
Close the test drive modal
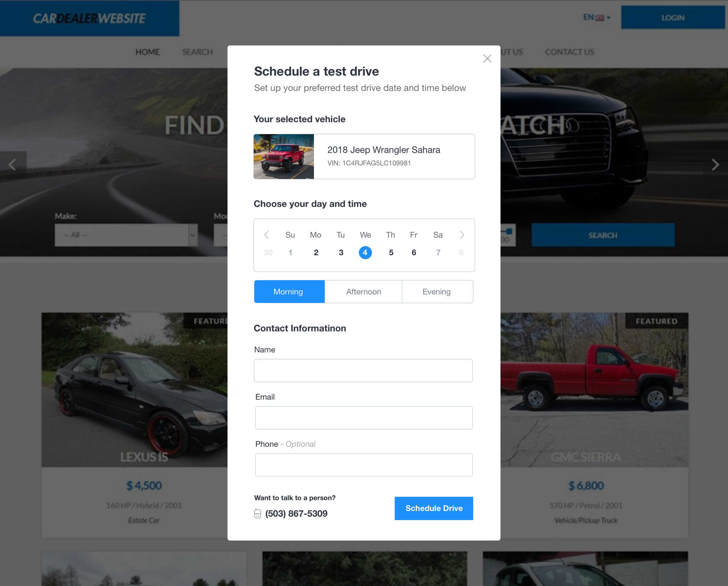(x=487, y=59)
